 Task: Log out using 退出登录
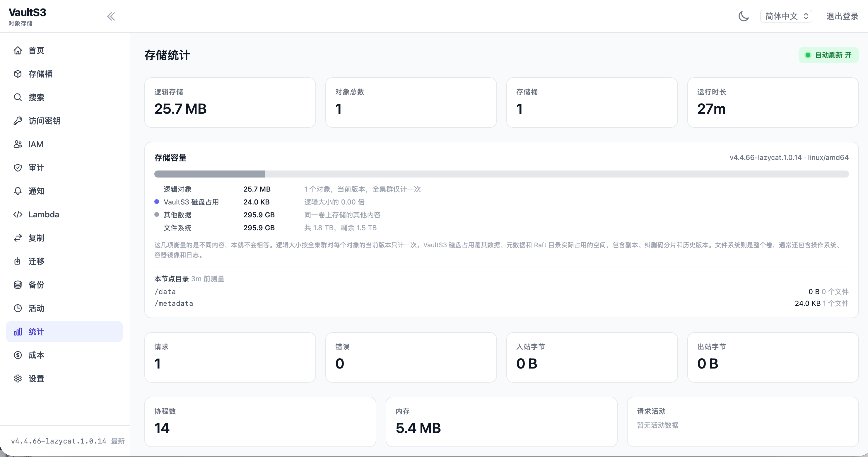click(x=842, y=16)
